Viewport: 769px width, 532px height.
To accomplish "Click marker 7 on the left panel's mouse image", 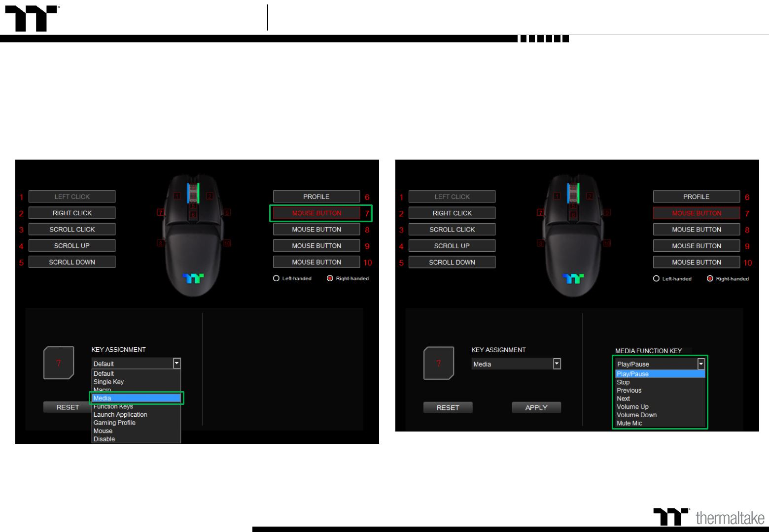I will [160, 212].
